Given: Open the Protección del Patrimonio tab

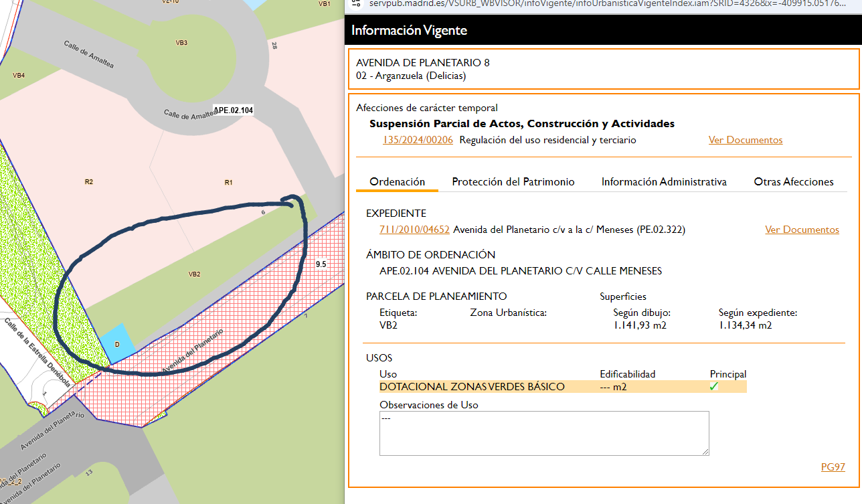Looking at the screenshot, I should [x=513, y=181].
